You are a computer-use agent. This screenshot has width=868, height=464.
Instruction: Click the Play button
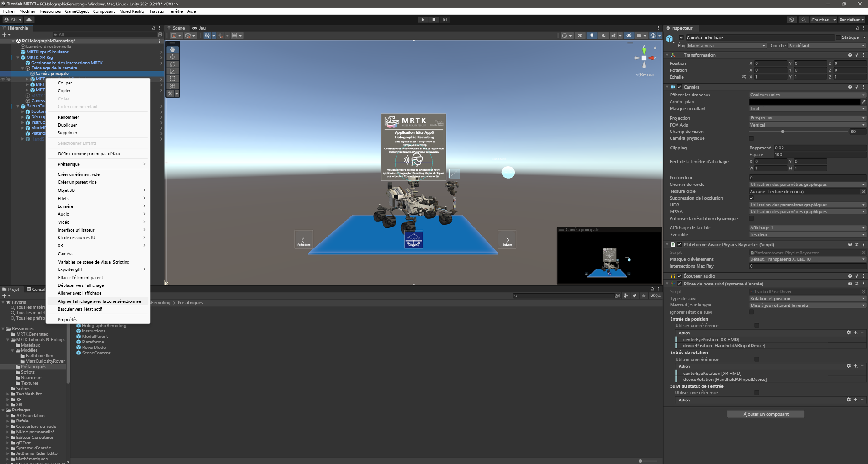pos(423,20)
